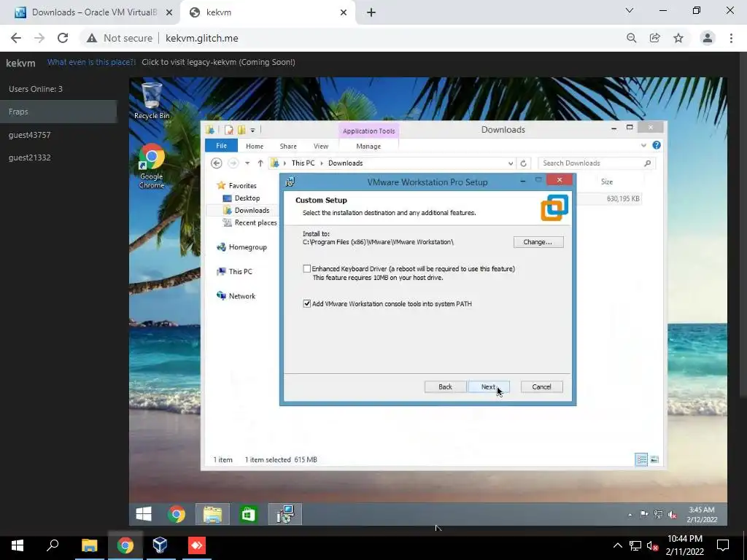Open the View ribbon tab
Screen dimensions: 747x560
pyautogui.click(x=321, y=146)
